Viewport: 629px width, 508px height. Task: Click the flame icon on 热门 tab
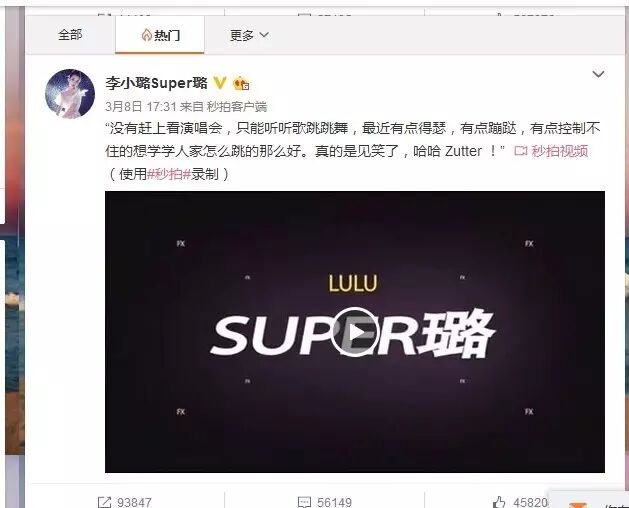click(146, 35)
